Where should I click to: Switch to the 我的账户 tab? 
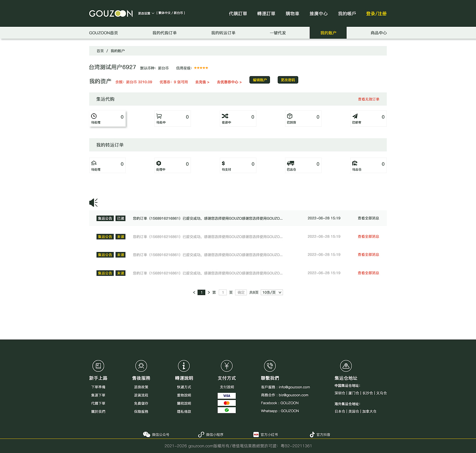[x=328, y=33]
